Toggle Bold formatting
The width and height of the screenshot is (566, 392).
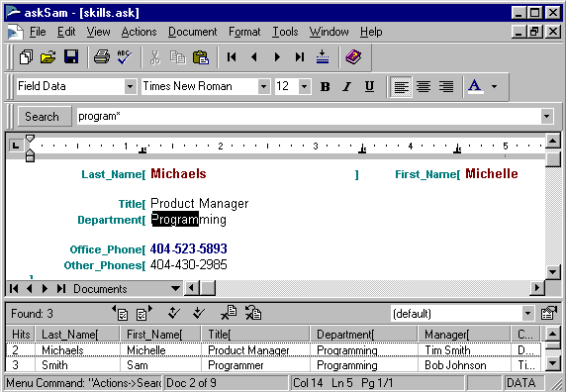pyautogui.click(x=325, y=87)
